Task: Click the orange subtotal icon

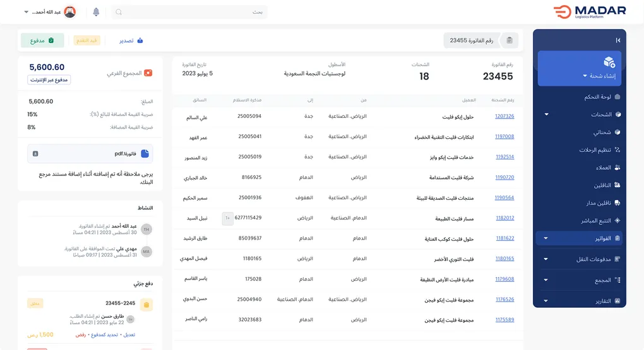Action: (148, 73)
